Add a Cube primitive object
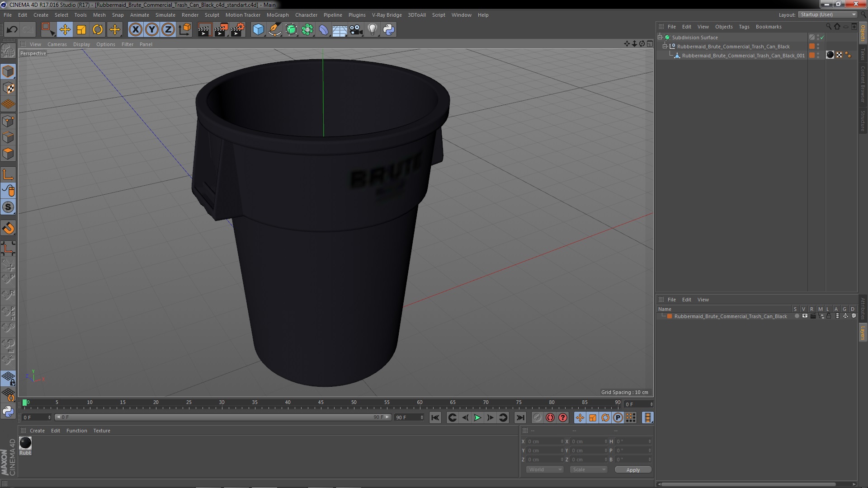The image size is (868, 488). tap(258, 30)
